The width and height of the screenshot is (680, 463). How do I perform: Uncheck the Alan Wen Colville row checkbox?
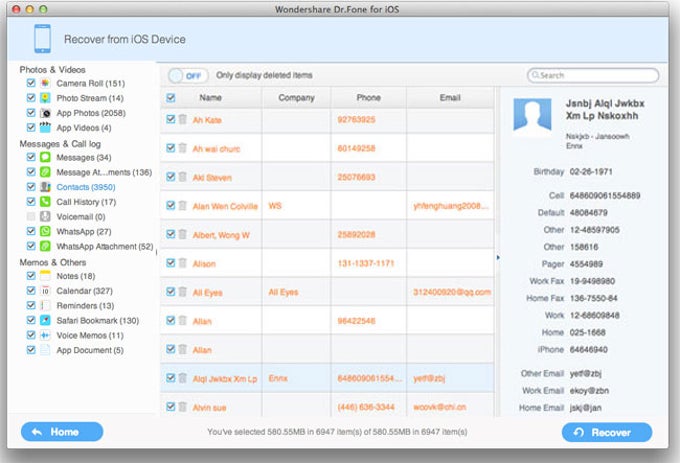[171, 205]
